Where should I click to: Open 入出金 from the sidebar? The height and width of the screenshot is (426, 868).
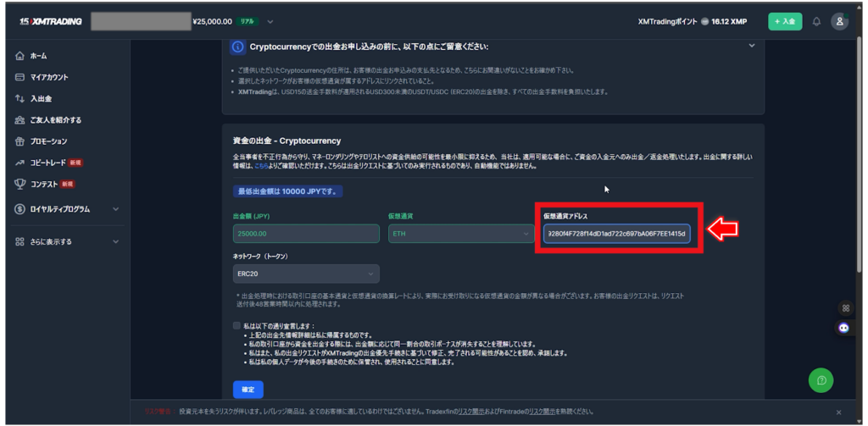[x=41, y=98]
